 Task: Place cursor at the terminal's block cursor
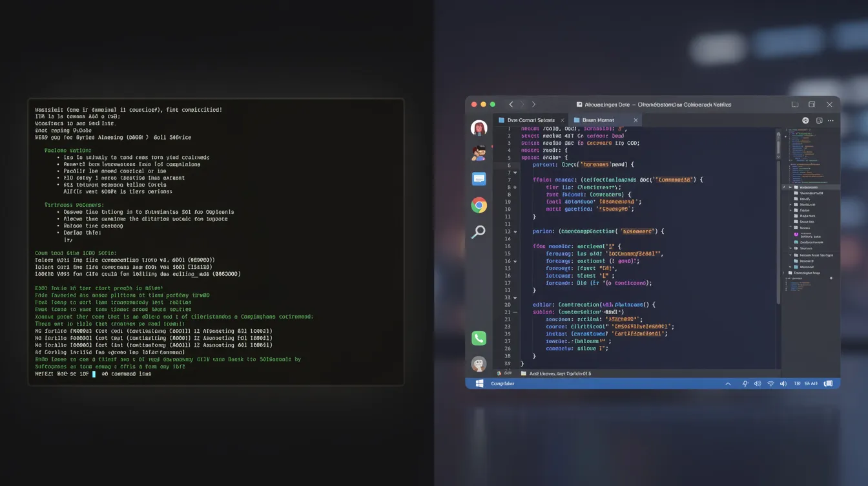point(94,374)
